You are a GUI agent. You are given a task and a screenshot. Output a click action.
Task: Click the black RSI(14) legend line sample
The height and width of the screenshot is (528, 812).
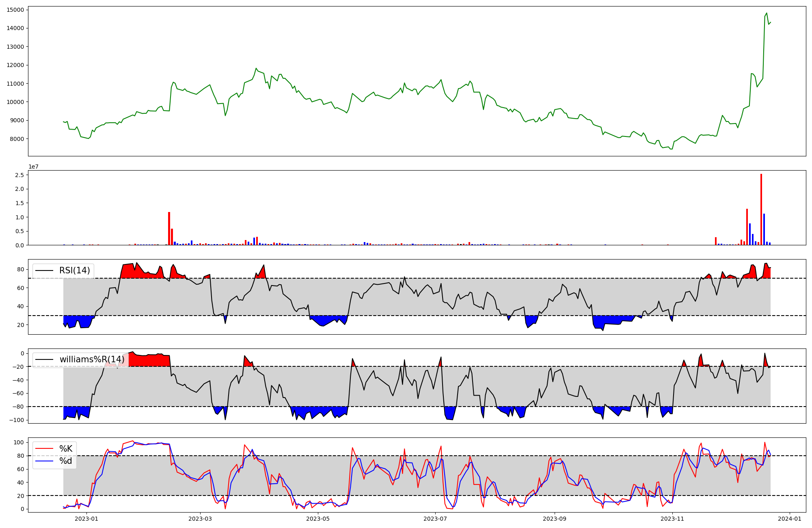point(45,270)
